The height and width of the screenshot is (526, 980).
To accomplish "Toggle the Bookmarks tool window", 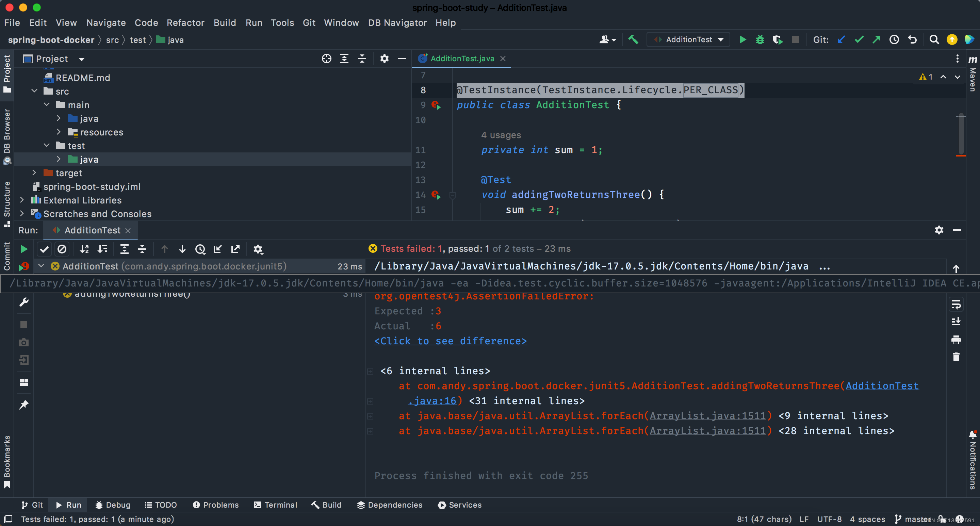I will [x=7, y=462].
